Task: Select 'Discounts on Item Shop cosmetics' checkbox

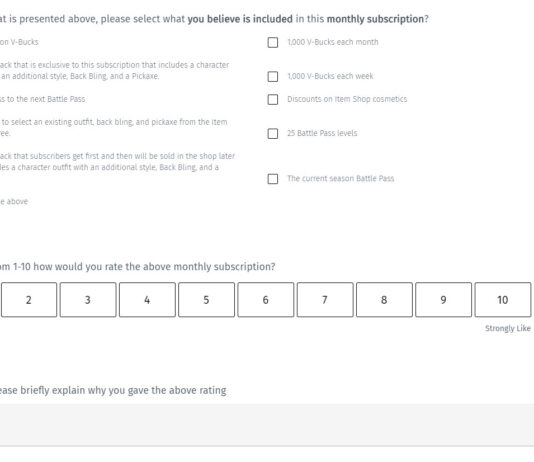Action: pos(272,99)
